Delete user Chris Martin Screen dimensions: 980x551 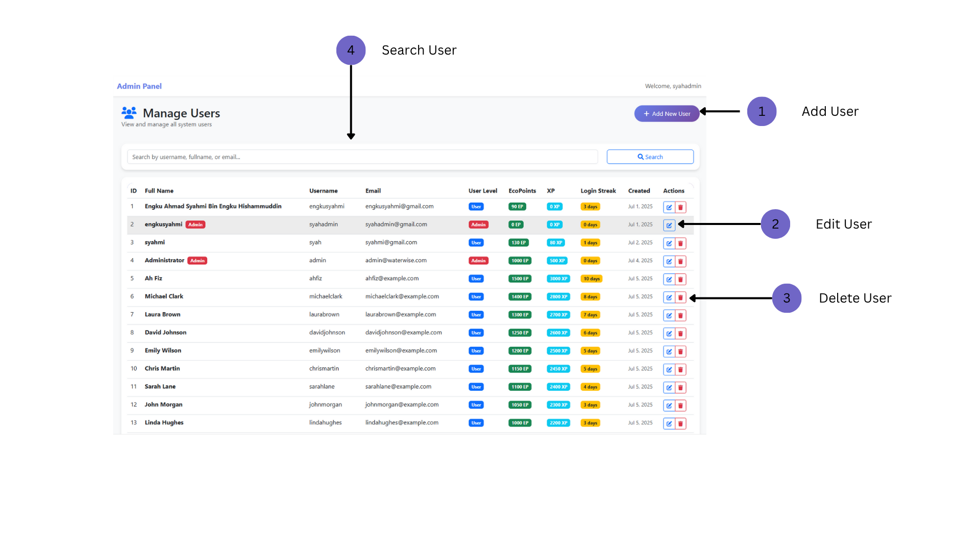click(680, 369)
